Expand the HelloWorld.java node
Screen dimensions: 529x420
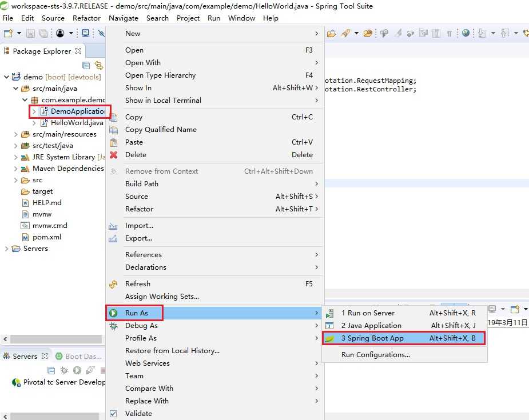tap(34, 123)
